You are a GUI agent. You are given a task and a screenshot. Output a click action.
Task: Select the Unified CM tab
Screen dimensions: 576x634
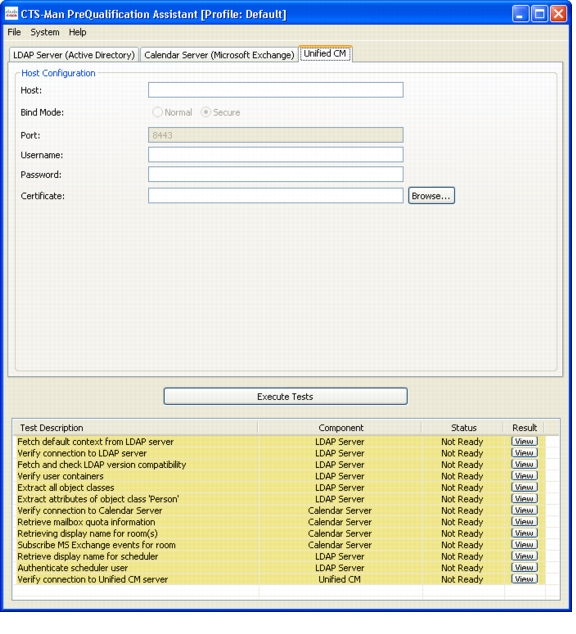click(x=325, y=53)
